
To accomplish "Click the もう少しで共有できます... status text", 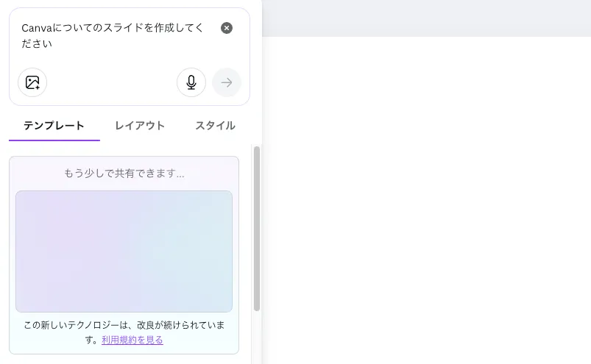I will pyautogui.click(x=124, y=174).
